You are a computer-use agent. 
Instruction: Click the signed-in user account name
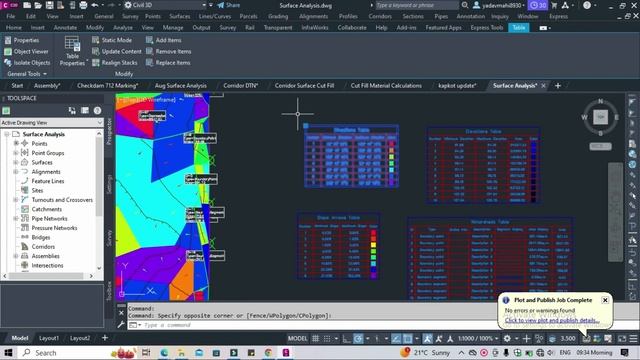pos(502,5)
